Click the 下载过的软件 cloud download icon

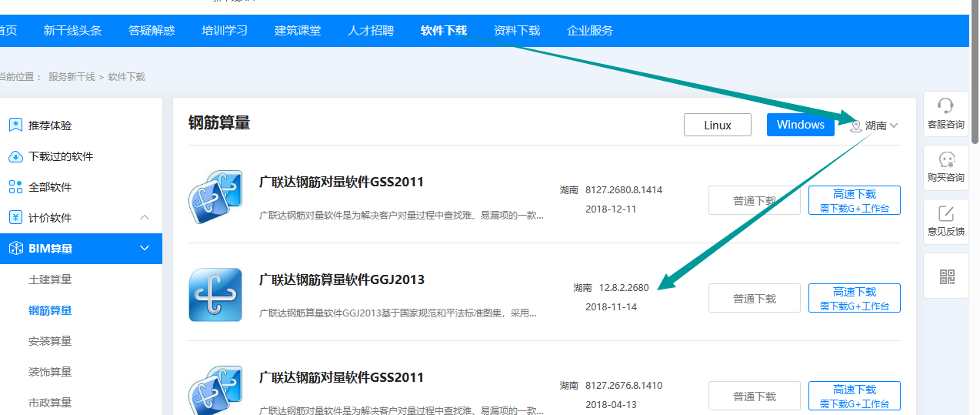[x=15, y=156]
